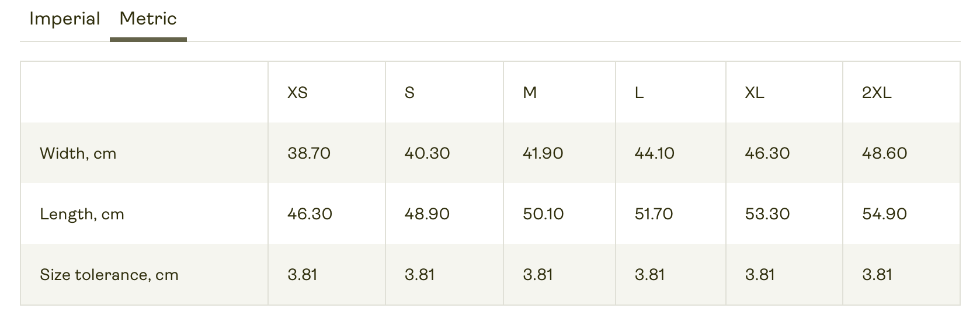Click the 3.81 tolerance under 2XL
Image resolution: width=980 pixels, height=322 pixels.
[877, 275]
